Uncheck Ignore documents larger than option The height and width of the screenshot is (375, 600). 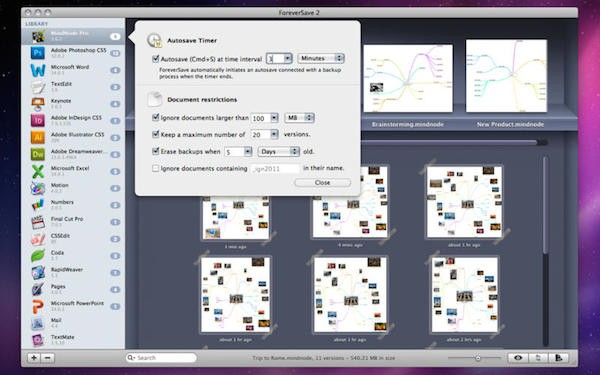[x=155, y=117]
